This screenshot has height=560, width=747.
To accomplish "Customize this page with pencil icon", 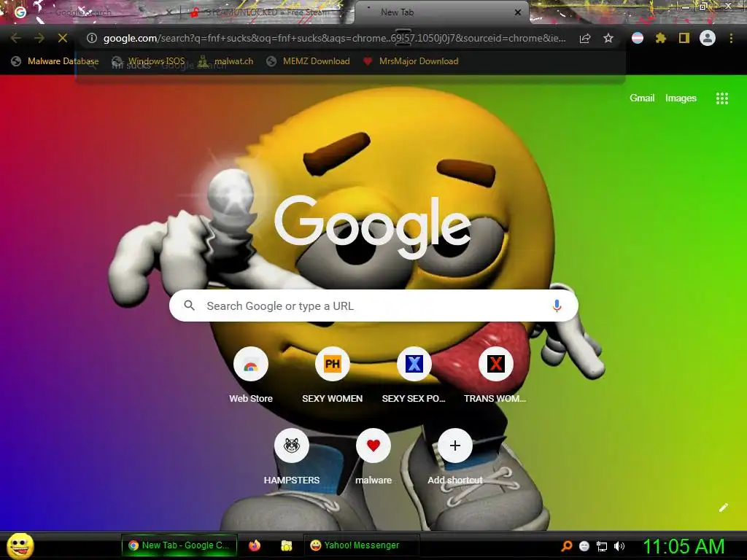I will (x=724, y=507).
